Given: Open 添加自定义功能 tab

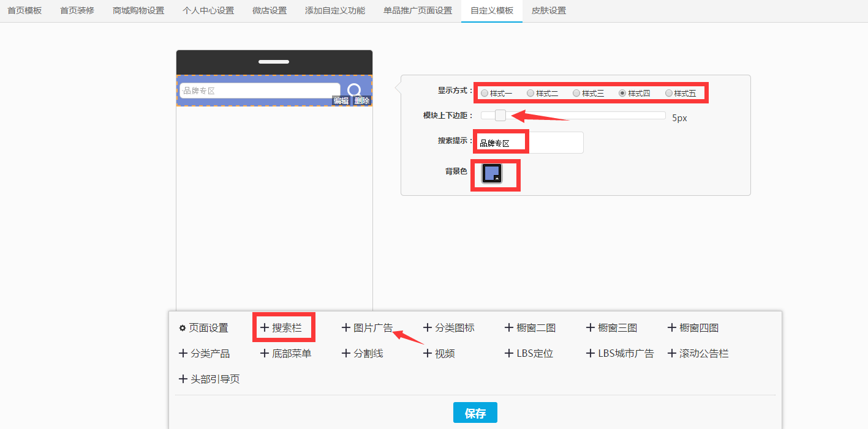Looking at the screenshot, I should click(335, 10).
